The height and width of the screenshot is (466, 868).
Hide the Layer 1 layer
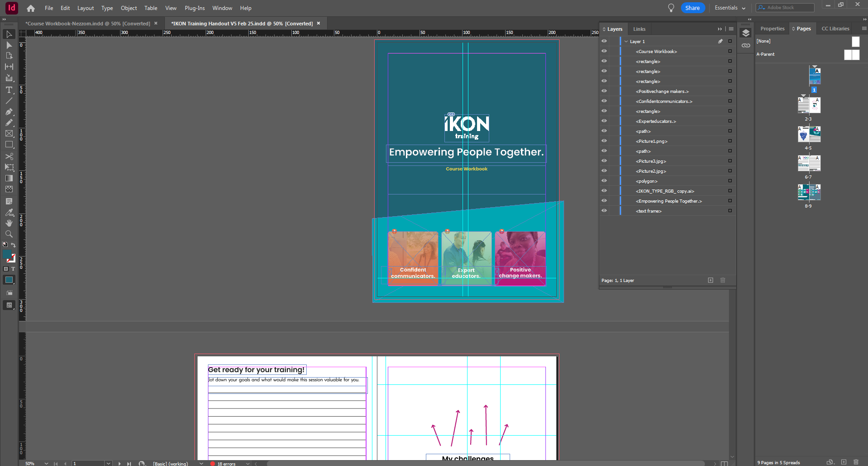coord(604,41)
